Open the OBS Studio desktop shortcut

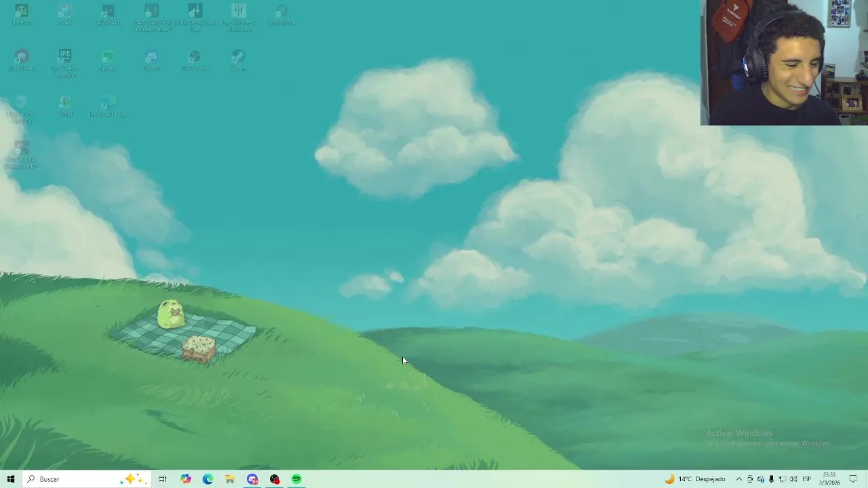pos(195,60)
